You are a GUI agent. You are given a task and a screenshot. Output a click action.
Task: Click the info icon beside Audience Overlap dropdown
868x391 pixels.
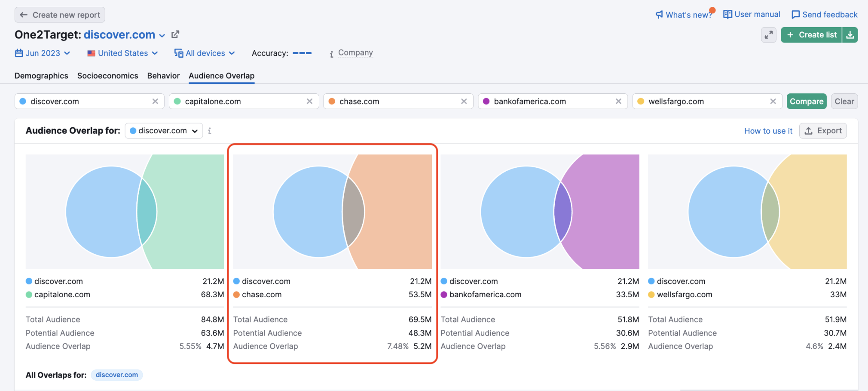210,131
